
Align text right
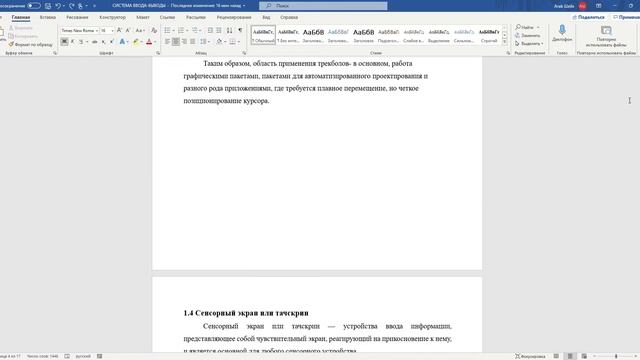[184, 42]
